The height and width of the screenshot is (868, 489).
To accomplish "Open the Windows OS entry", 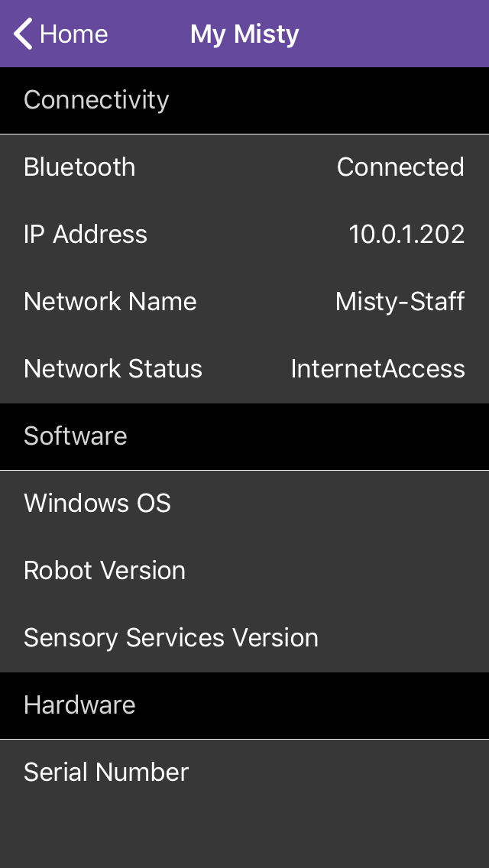I will coord(96,503).
